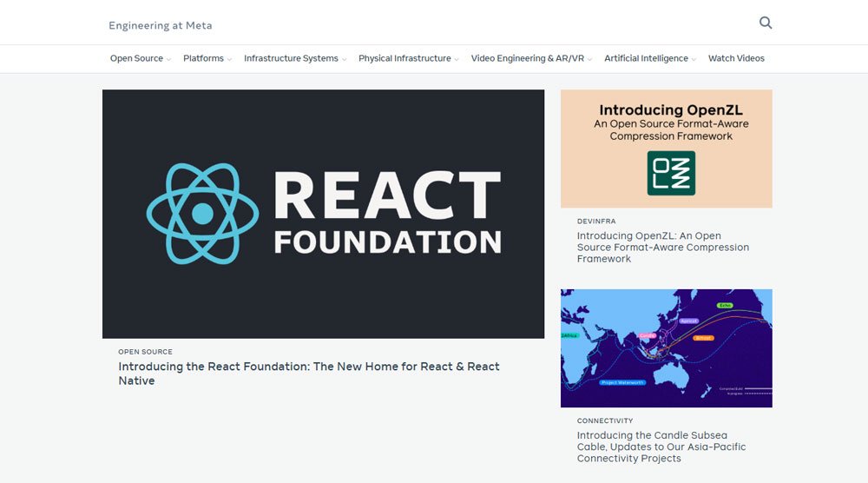Click the subsea cable map thumbnail

[x=666, y=347]
